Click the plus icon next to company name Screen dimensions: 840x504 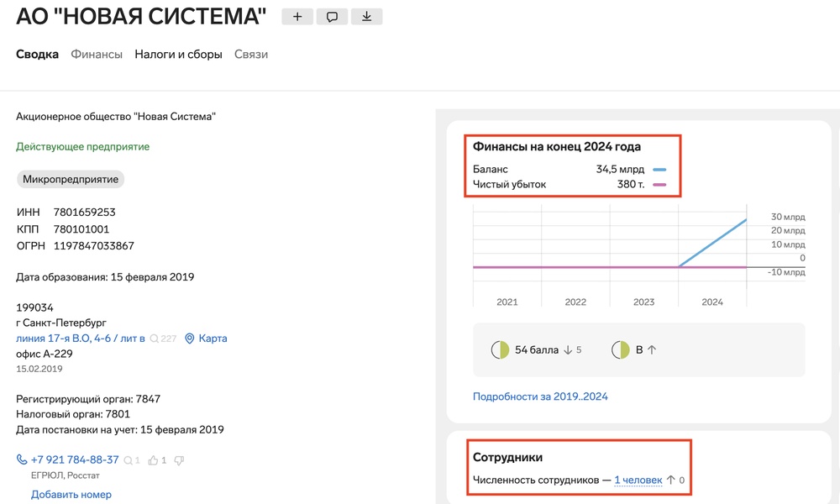pyautogui.click(x=297, y=17)
